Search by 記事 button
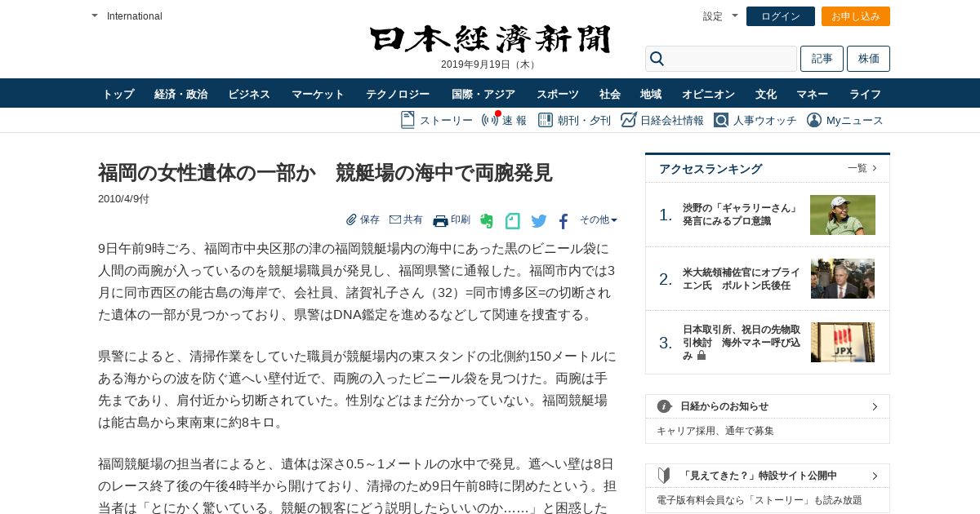 [822, 59]
